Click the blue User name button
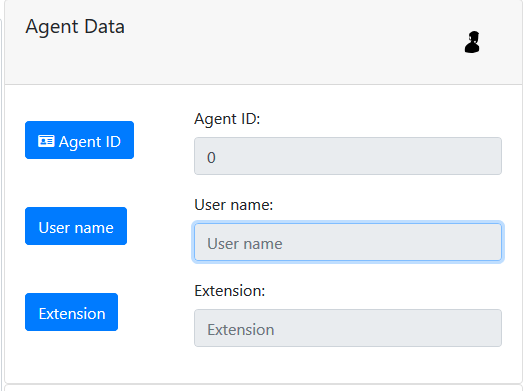Image resolution: width=529 pixels, height=391 pixels. tap(76, 226)
